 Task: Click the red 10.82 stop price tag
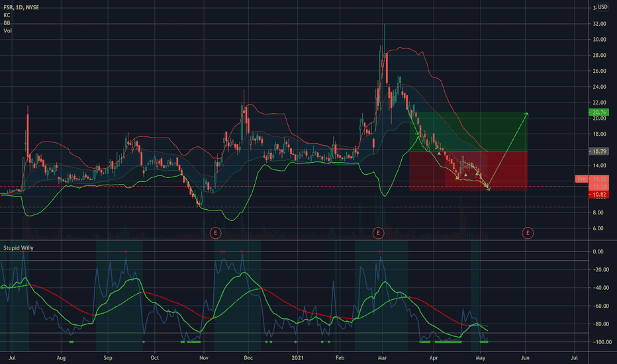pos(598,195)
